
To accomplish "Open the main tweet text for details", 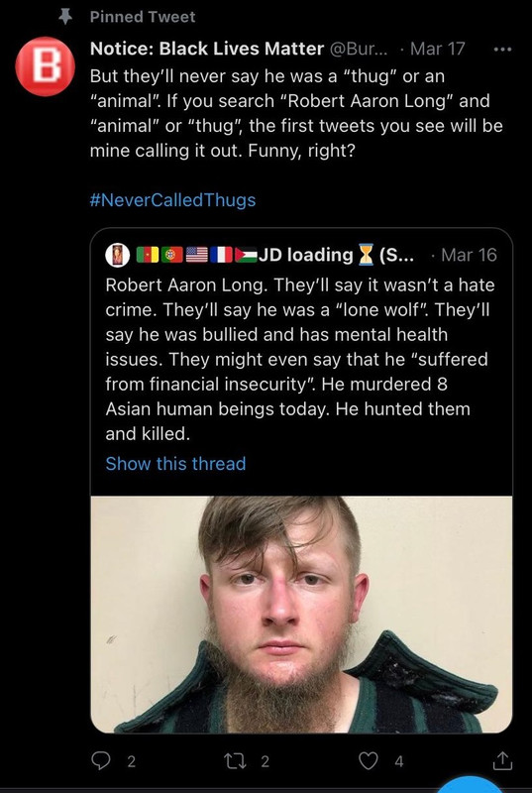I will pyautogui.click(x=296, y=113).
